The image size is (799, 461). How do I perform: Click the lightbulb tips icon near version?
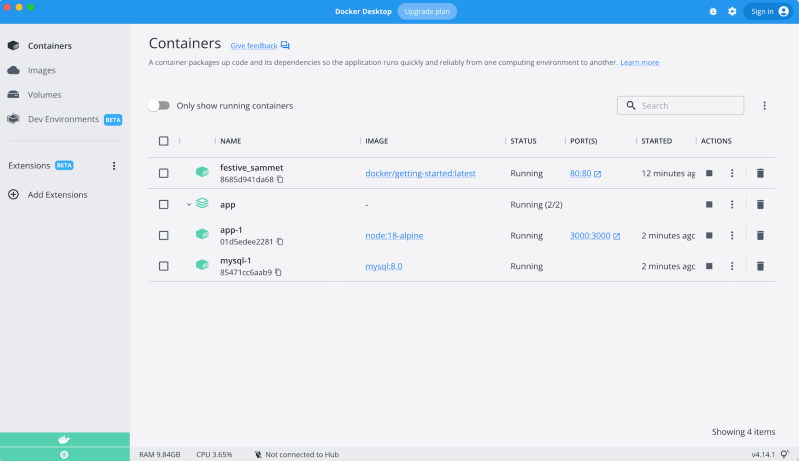785,454
